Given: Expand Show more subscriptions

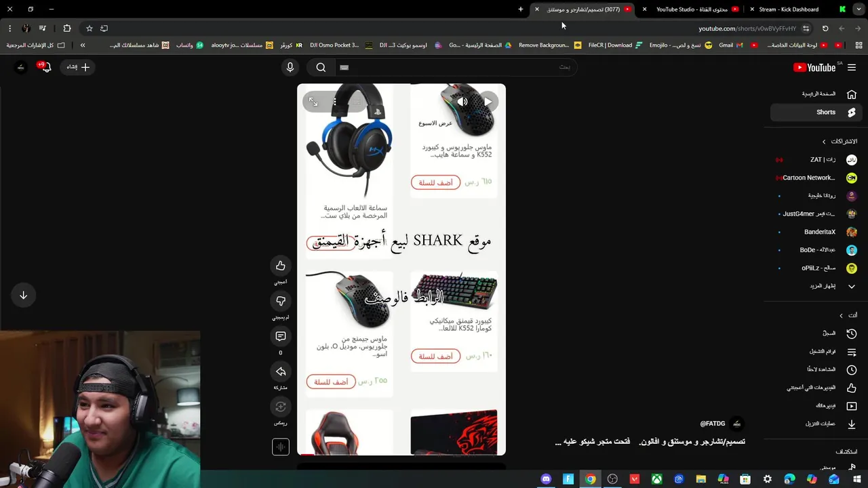Looking at the screenshot, I should 816,286.
